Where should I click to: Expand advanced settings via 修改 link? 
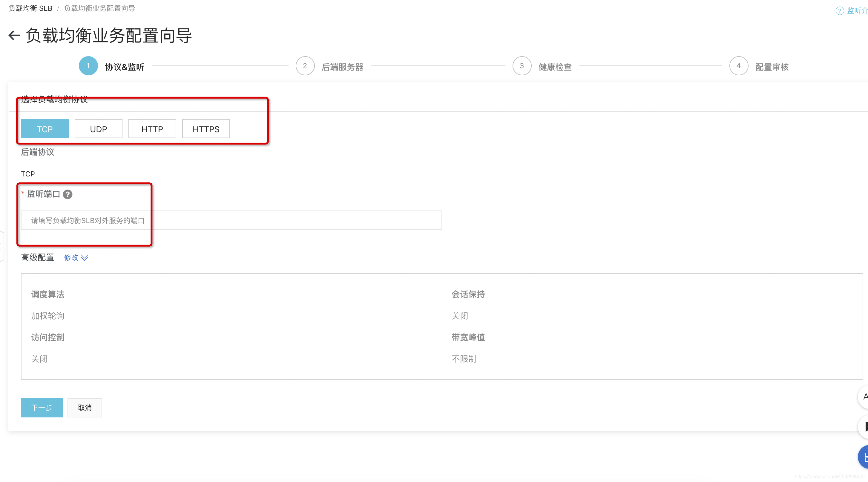71,257
